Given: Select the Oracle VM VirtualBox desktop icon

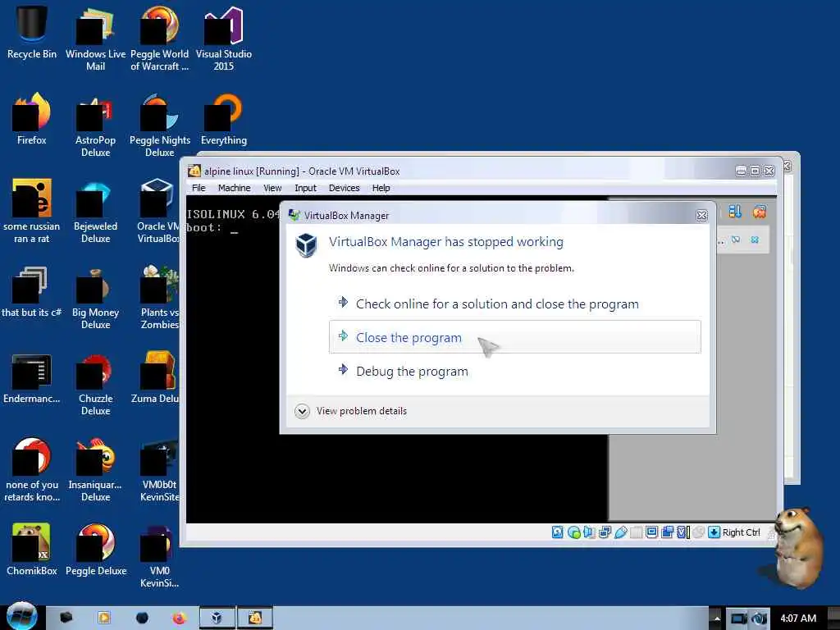Looking at the screenshot, I should click(158, 211).
